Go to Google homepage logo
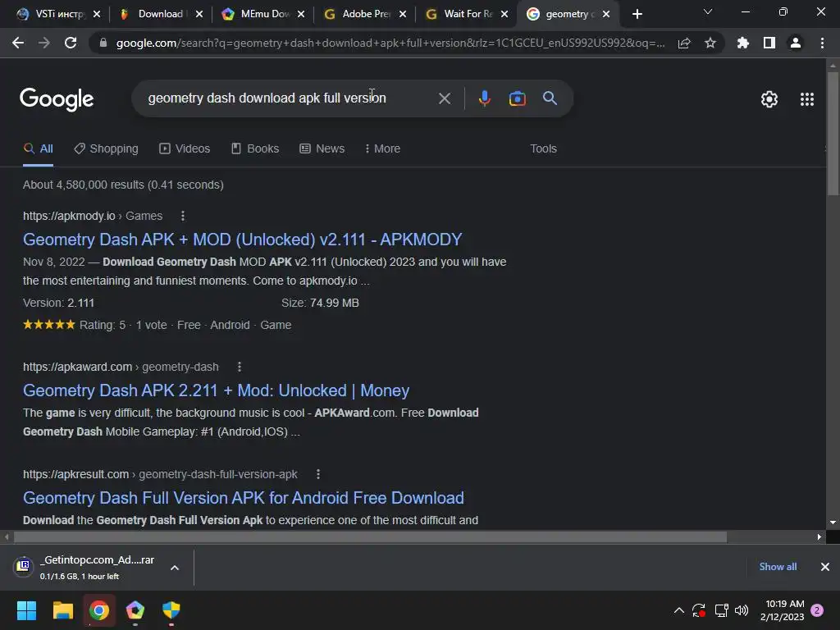 pos(57,99)
